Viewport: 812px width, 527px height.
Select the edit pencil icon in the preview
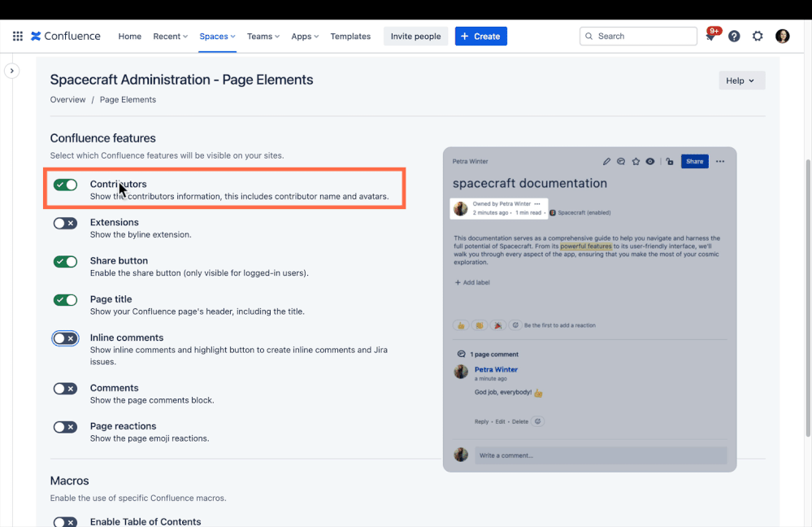(x=607, y=161)
